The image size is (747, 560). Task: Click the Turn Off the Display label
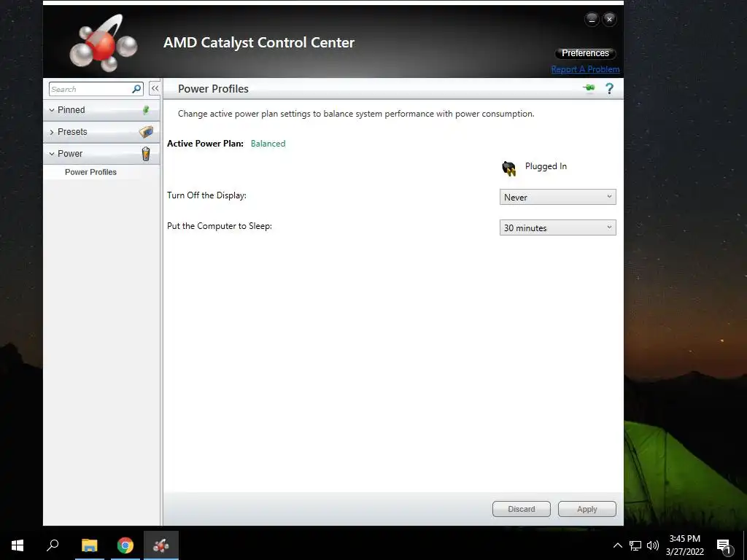click(206, 195)
